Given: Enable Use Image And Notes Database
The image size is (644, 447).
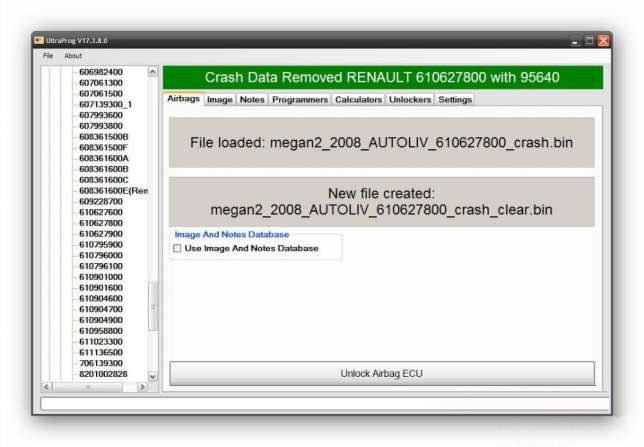Looking at the screenshot, I should (x=178, y=248).
